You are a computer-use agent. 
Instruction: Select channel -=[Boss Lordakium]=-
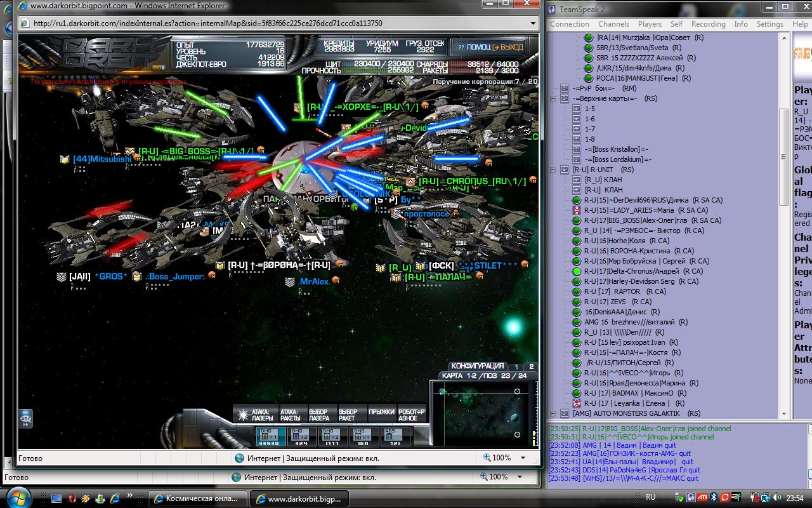[618, 159]
